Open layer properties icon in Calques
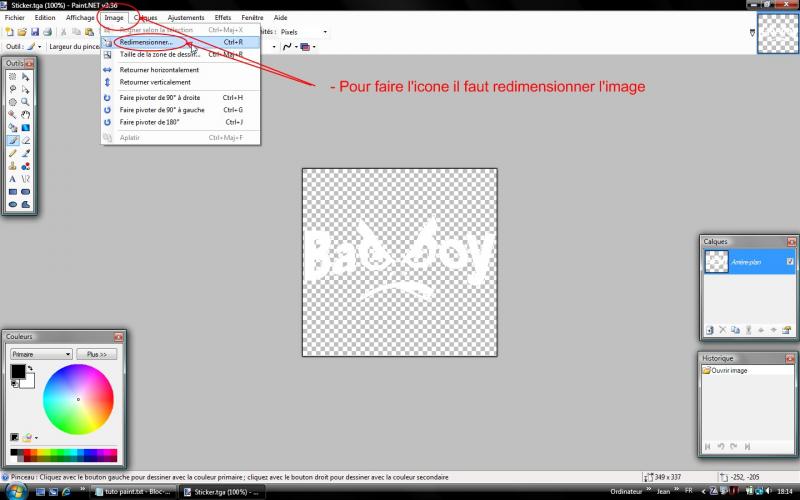This screenshot has height=500, width=800. tap(786, 330)
